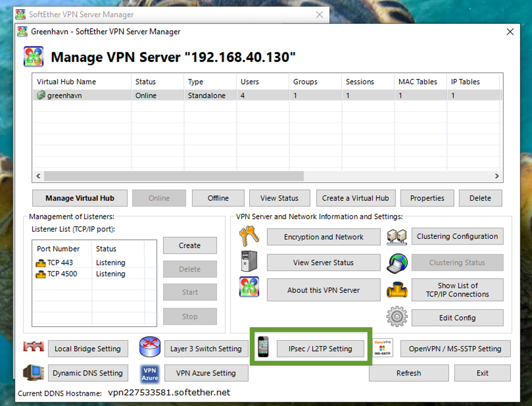Click the iPhone icon beside IPsec / L2TP Setting
The width and height of the screenshot is (532, 406).
[263, 346]
